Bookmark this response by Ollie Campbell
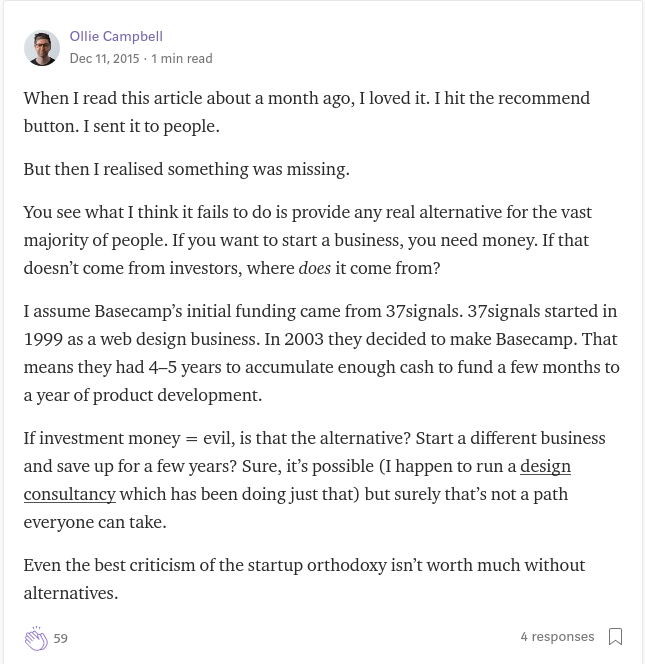Screen dimensions: 645x664 (615, 636)
